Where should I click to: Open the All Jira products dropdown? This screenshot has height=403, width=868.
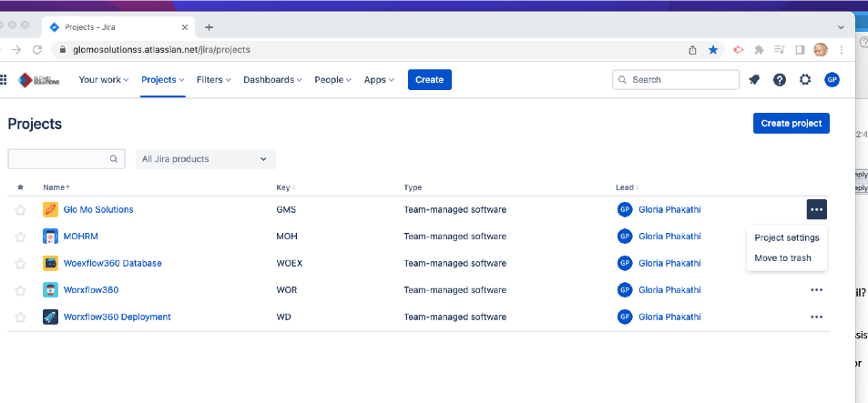point(205,158)
